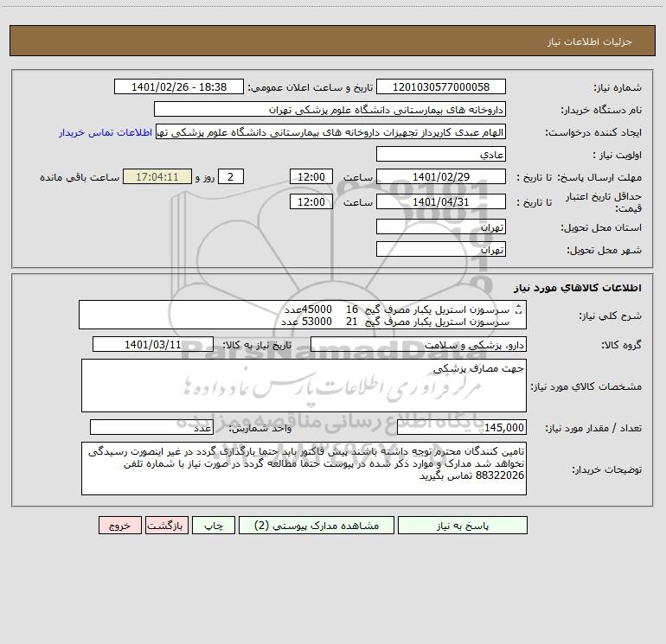The image size is (666, 644).
Task: Click the response deadline hour field 12:00
Action: 311,177
